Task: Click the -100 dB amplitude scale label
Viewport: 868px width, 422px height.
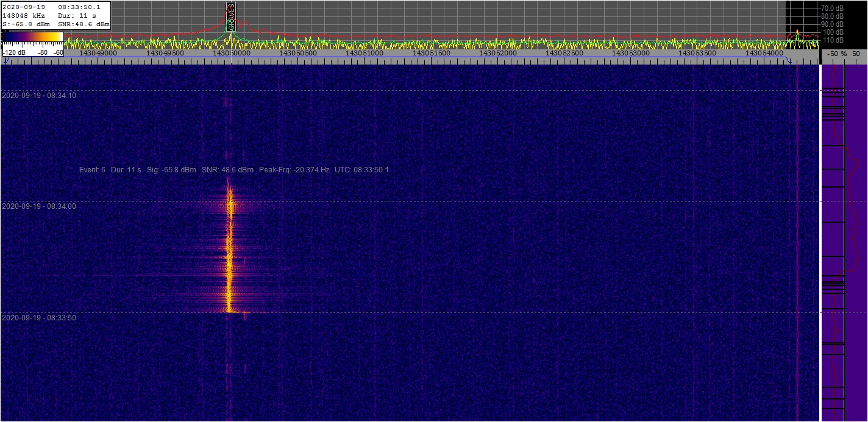Action: [x=833, y=32]
